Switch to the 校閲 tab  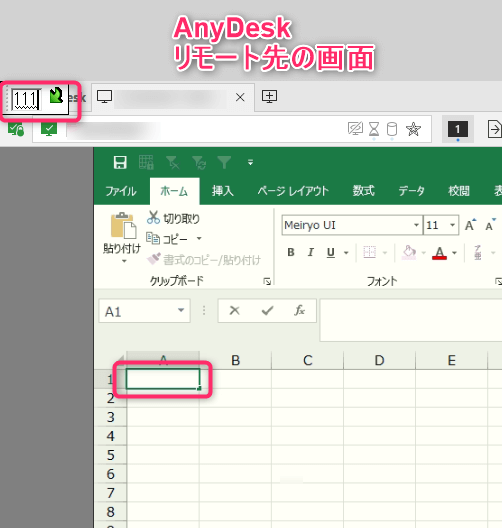(459, 191)
